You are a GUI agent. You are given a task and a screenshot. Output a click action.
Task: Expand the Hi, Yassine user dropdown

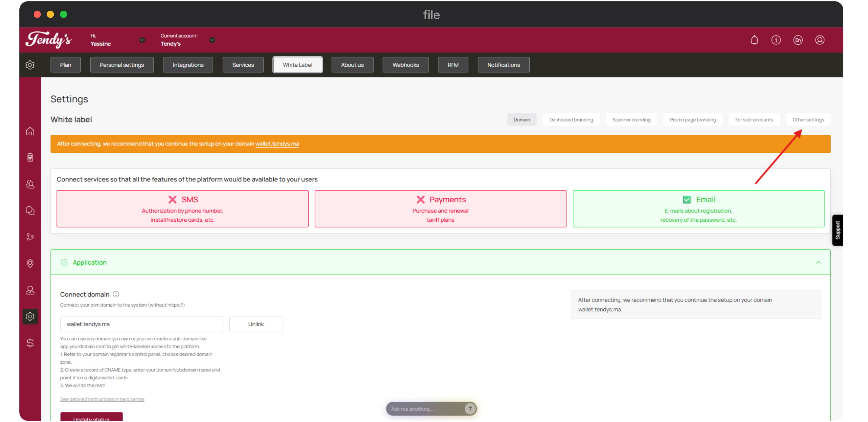coord(142,40)
